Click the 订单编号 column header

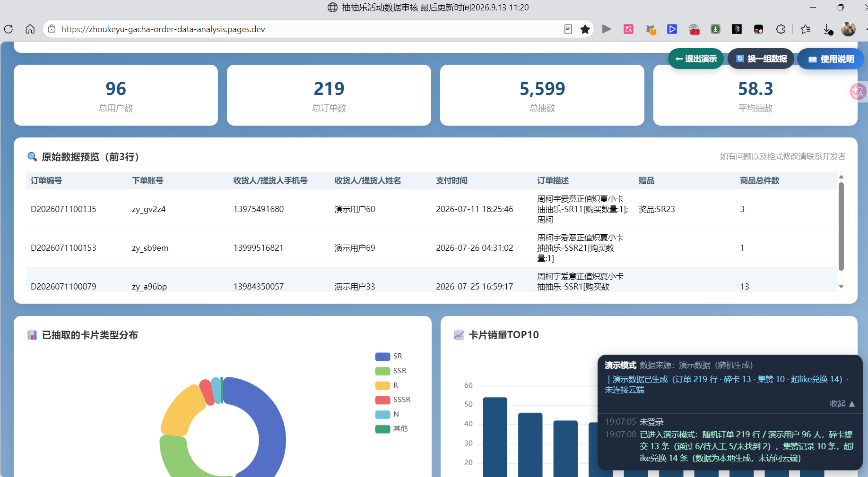coord(46,180)
